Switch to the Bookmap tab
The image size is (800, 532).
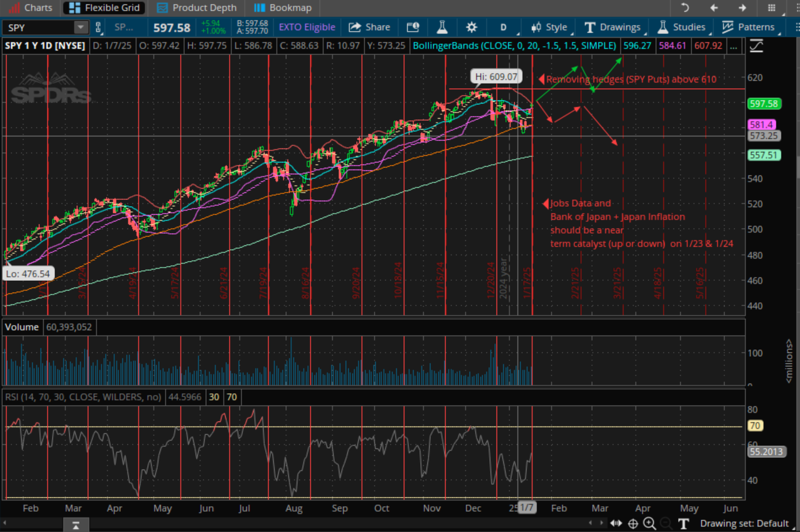(283, 7)
